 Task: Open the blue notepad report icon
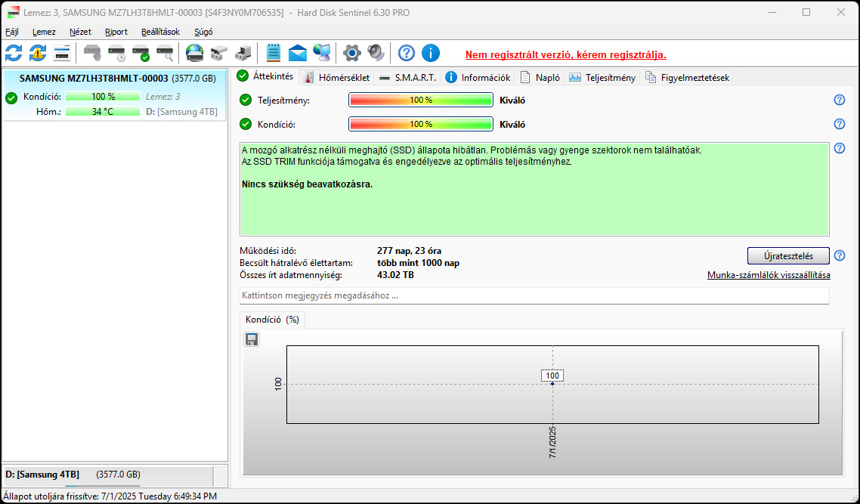[x=273, y=53]
